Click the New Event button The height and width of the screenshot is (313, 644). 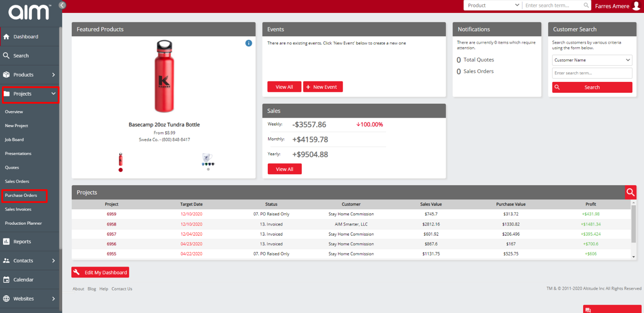click(x=323, y=87)
